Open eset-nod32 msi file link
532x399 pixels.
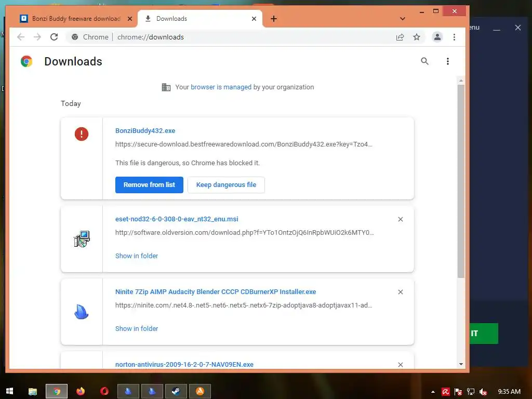tap(177, 219)
